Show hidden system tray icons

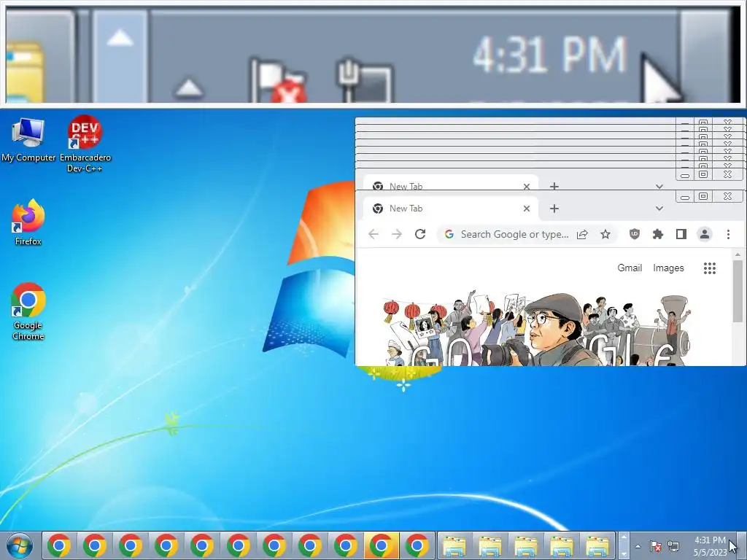click(638, 546)
